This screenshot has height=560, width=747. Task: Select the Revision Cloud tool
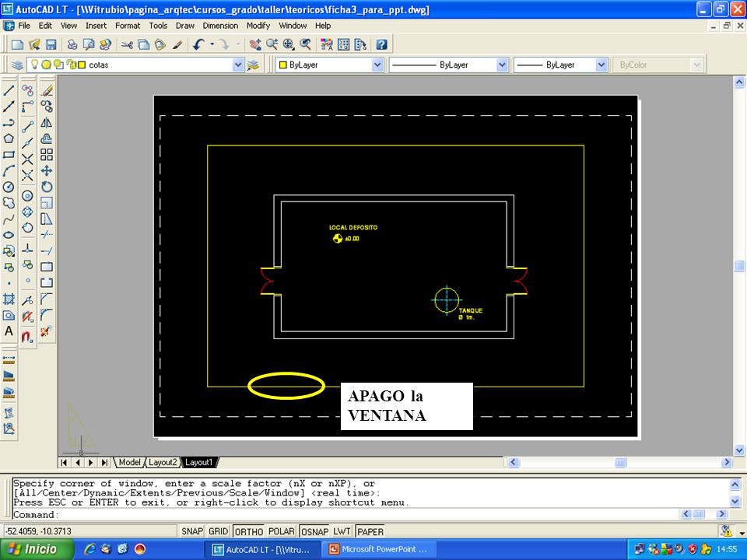[9, 203]
